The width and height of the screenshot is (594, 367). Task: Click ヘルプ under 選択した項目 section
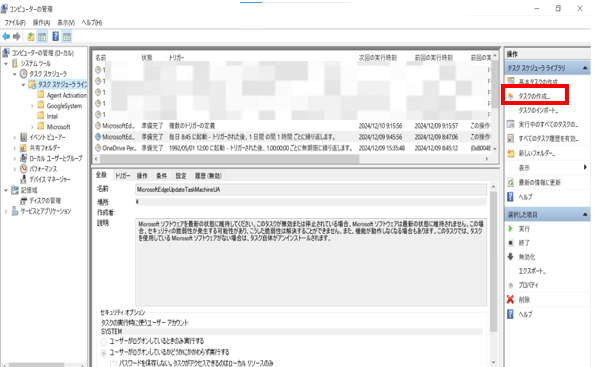[x=525, y=314]
